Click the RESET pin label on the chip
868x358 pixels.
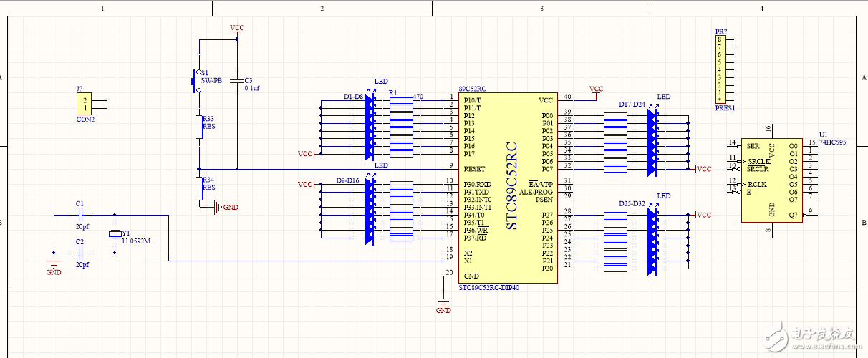click(474, 170)
